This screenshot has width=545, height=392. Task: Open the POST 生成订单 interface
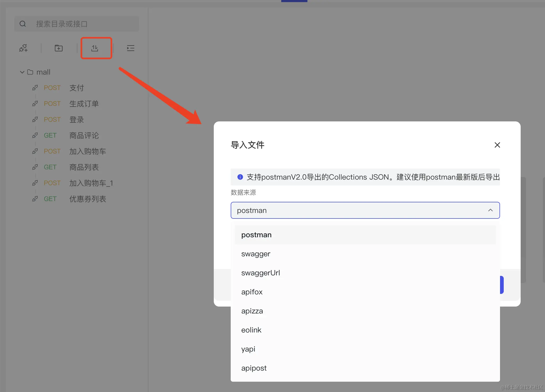click(x=84, y=104)
